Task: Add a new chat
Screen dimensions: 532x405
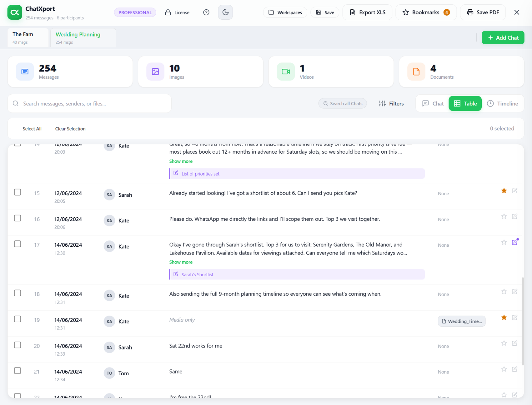Action: pyautogui.click(x=503, y=38)
